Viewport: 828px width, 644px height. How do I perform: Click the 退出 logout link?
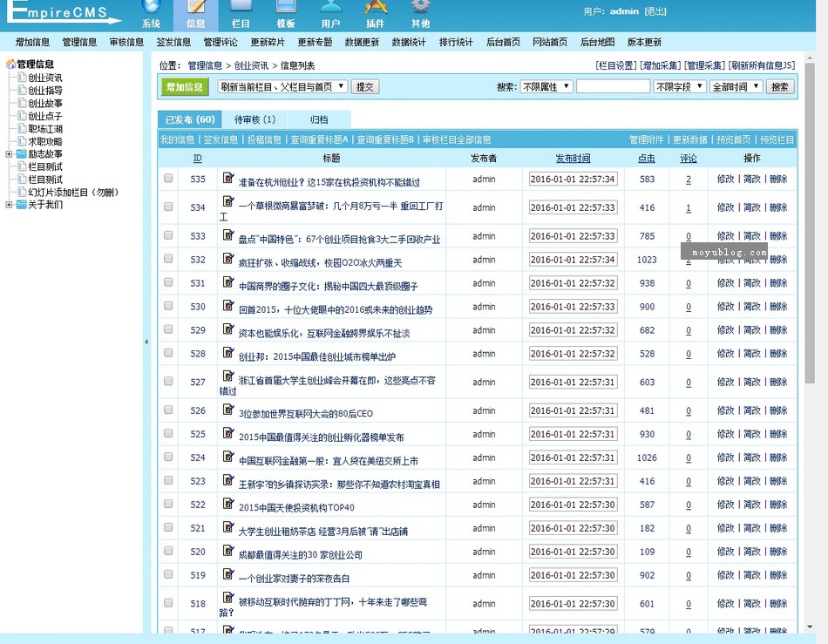pyautogui.click(x=655, y=11)
